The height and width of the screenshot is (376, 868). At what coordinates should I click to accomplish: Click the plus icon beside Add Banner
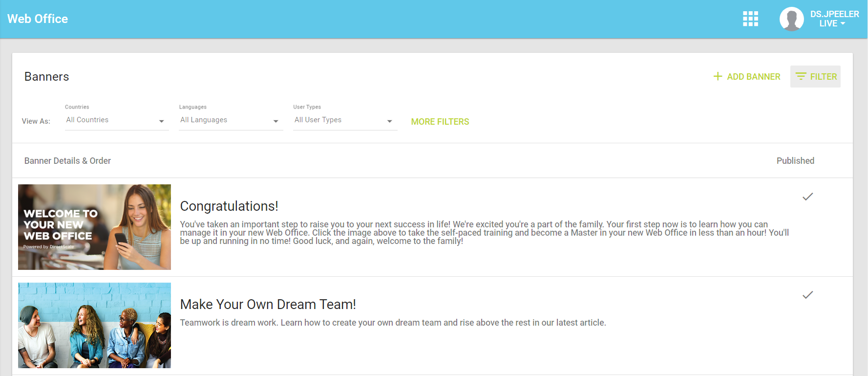click(x=718, y=76)
